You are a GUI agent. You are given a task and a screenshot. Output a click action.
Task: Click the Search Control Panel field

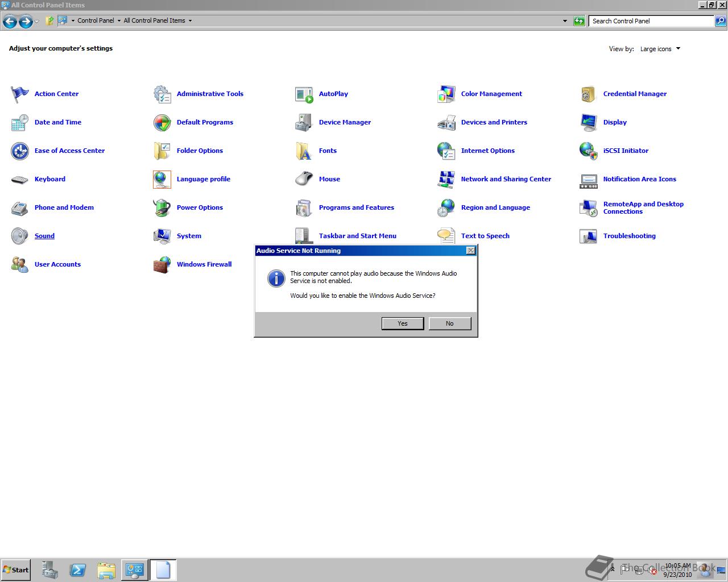coord(651,21)
